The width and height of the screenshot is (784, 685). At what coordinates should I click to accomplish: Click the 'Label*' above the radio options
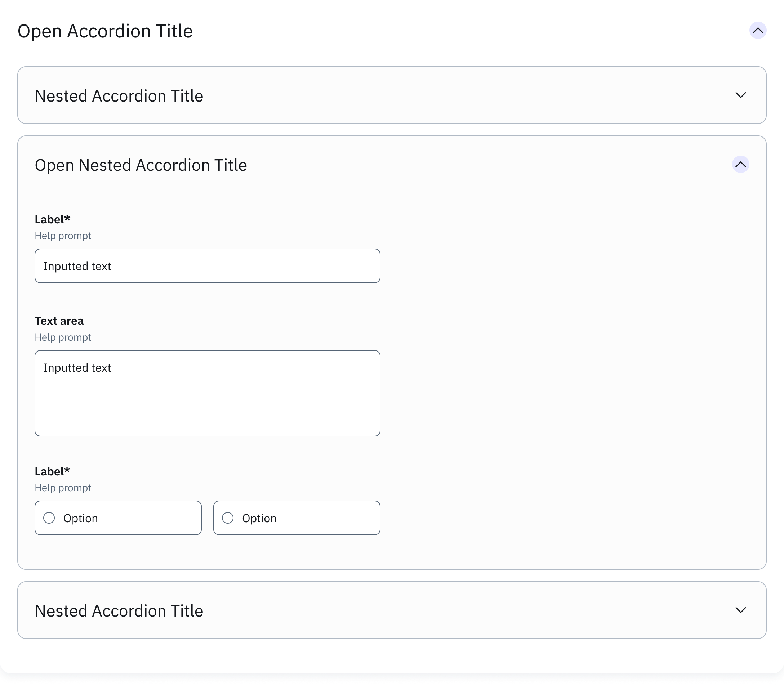click(x=52, y=471)
